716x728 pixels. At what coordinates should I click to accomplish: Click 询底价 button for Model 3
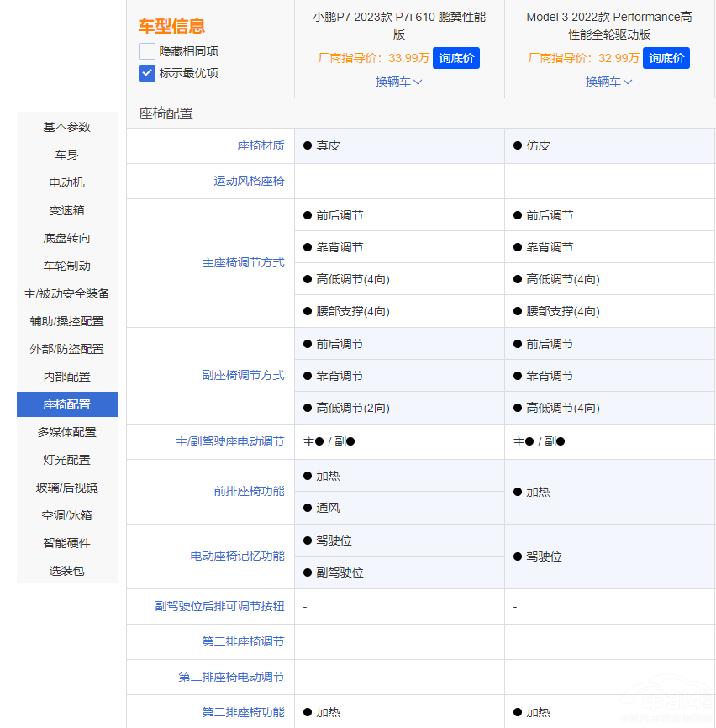tap(666, 58)
